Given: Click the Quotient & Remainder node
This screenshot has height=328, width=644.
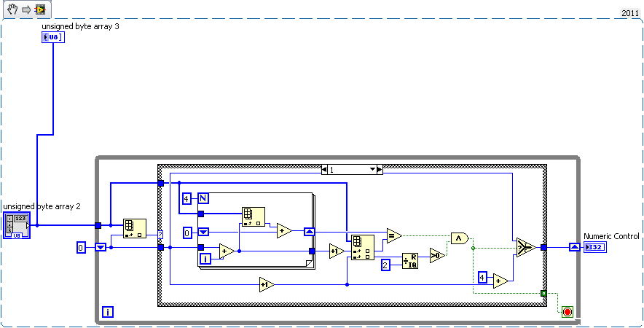Looking at the screenshot, I should 410,261.
